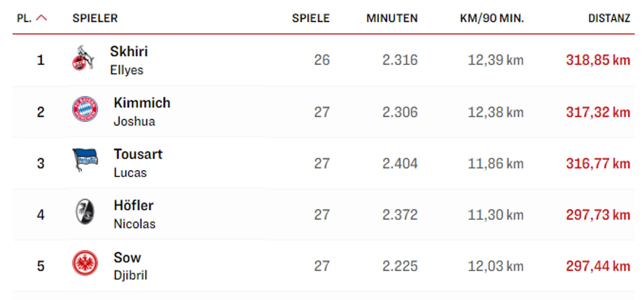Sort table by MINUTEN column
644x300 pixels.
pyautogui.click(x=392, y=18)
